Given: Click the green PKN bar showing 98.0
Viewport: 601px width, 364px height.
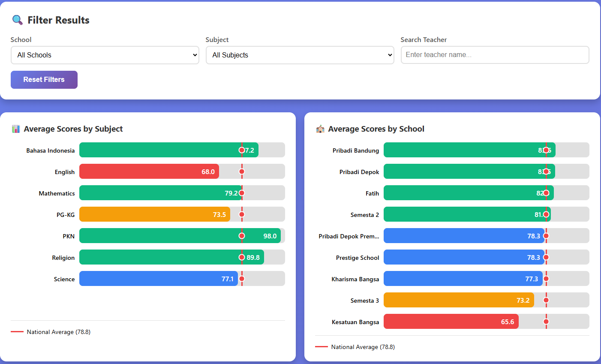Looking at the screenshot, I should 180,235.
